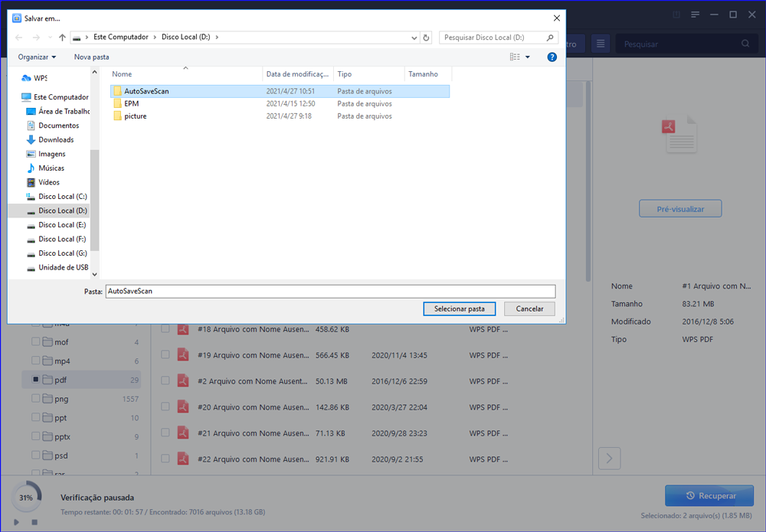Click the Pasta name input field

[x=330, y=292]
